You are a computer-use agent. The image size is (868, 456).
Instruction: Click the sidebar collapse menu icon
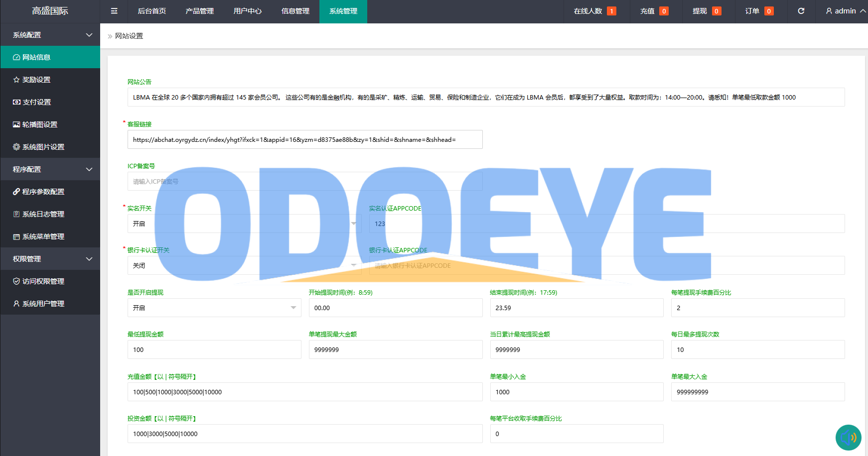(114, 11)
